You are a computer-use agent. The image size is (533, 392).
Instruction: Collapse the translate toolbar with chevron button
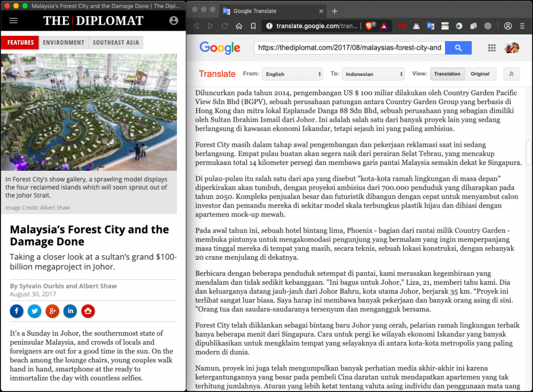(511, 74)
